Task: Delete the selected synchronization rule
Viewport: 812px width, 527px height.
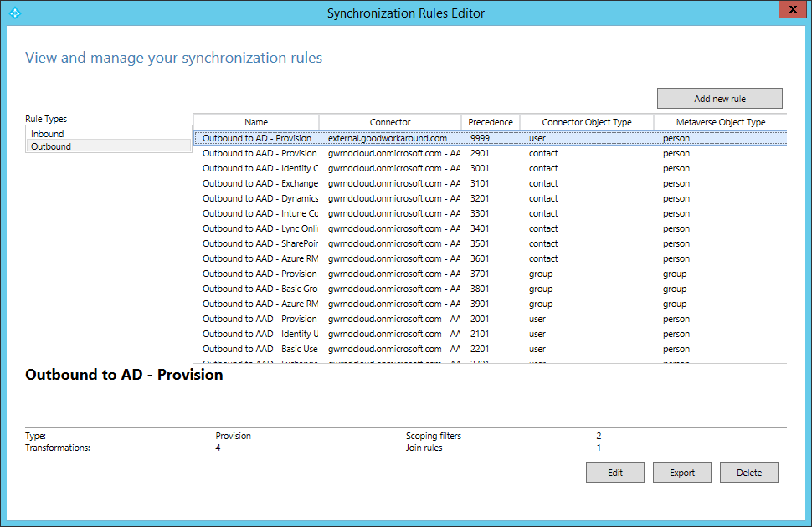Action: click(x=749, y=473)
